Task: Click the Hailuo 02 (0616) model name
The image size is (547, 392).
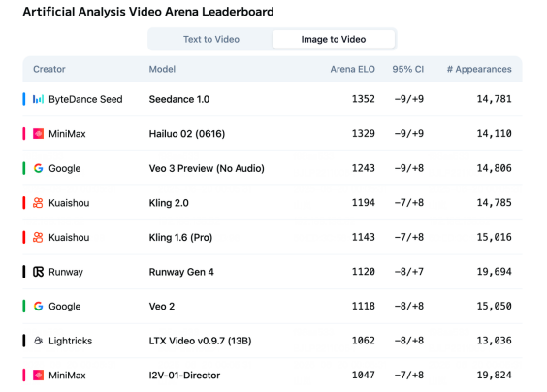Action: 187,133
